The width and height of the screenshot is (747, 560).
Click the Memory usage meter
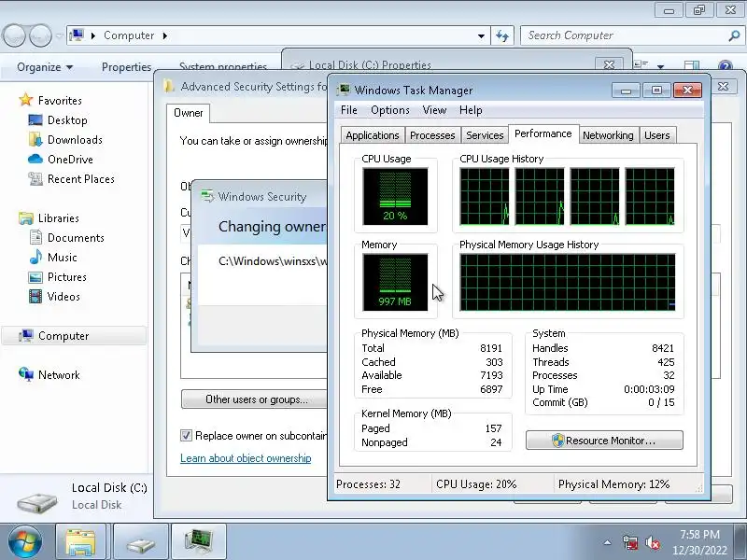click(x=395, y=282)
